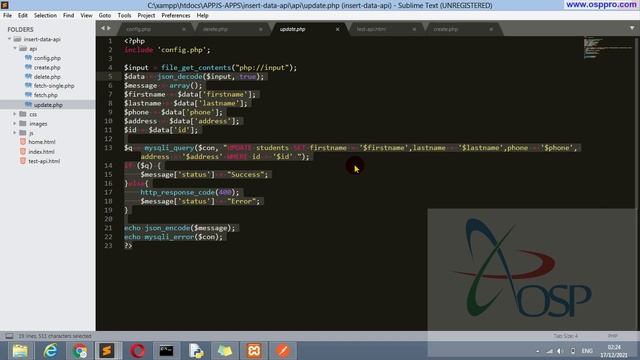
Task: Open the Preferences menu
Action: [x=176, y=16]
